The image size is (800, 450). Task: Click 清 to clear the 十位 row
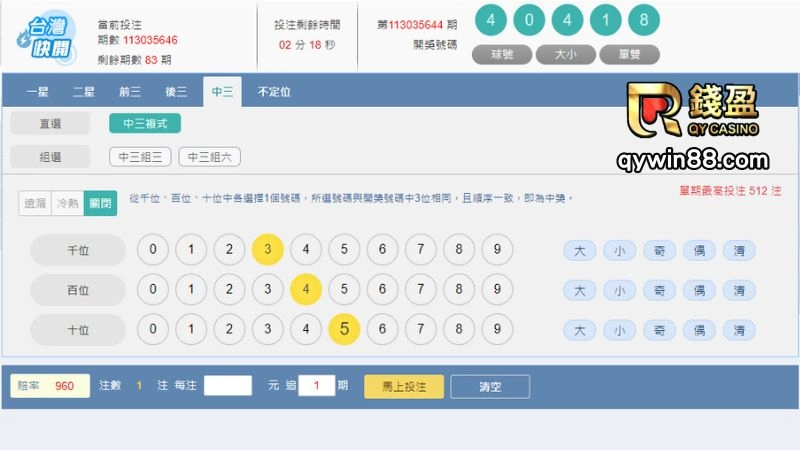(x=739, y=330)
